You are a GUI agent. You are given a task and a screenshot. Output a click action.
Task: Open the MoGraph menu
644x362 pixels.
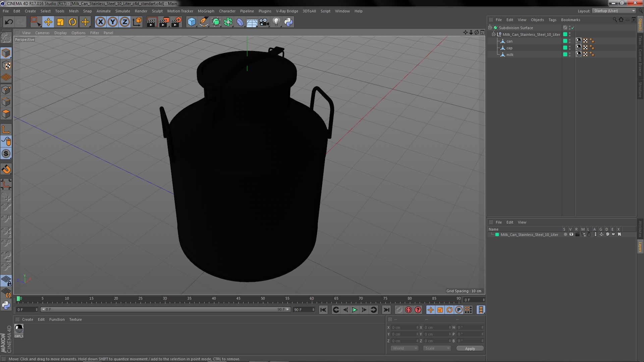tap(206, 11)
